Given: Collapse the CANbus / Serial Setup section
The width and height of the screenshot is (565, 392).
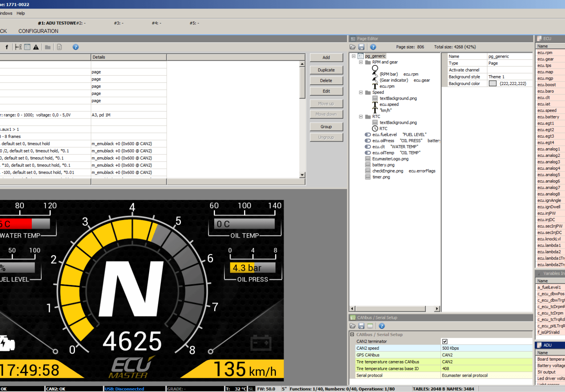Looking at the screenshot, I should click(352, 335).
